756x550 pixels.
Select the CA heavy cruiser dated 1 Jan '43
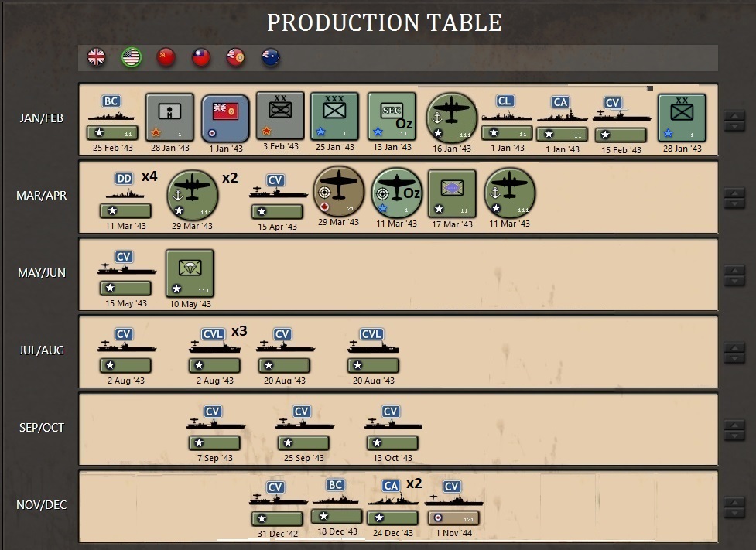(x=563, y=118)
